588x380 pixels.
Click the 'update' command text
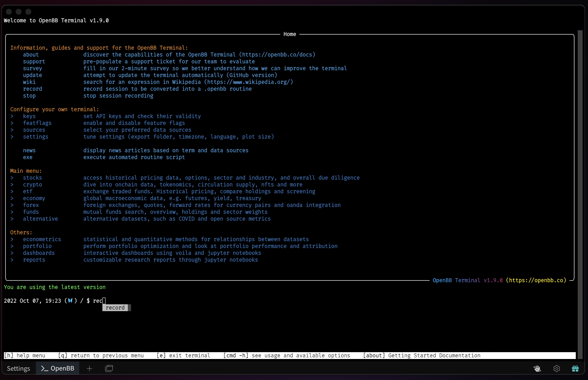(x=33, y=75)
